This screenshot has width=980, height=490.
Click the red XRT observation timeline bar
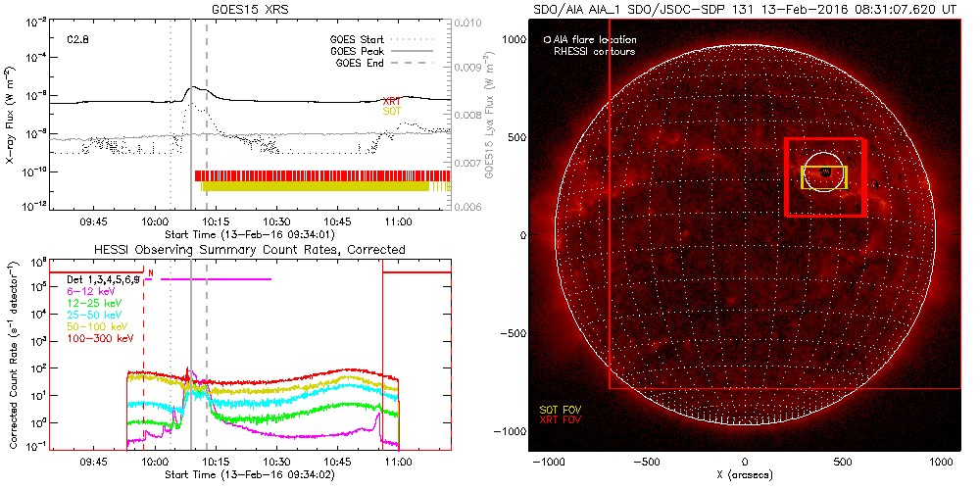320,175
